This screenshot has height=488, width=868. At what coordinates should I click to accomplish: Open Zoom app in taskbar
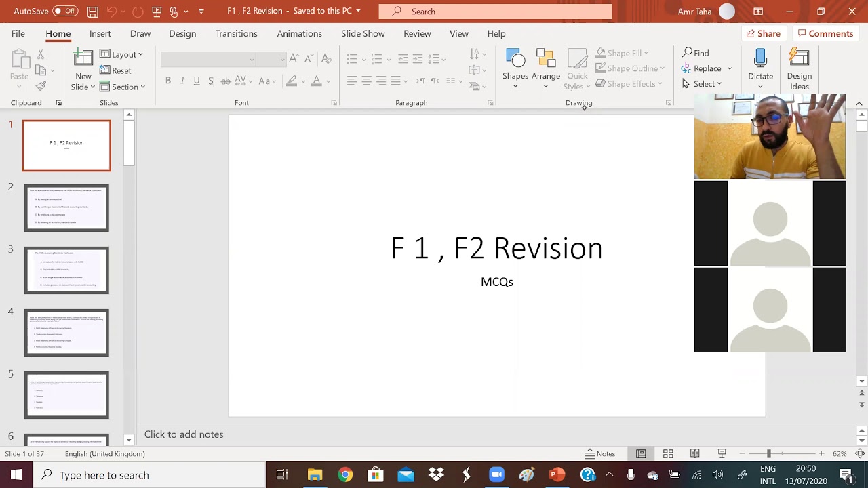[496, 475]
